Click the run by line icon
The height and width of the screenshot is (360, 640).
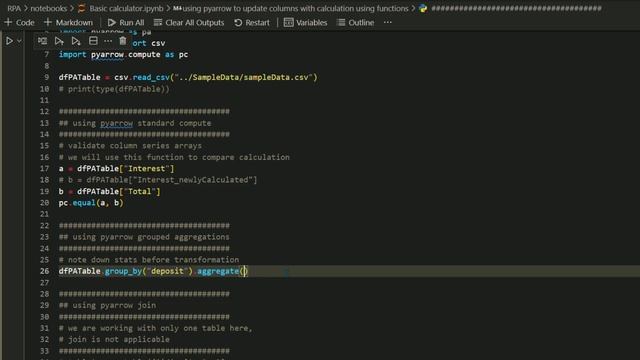click(42, 41)
